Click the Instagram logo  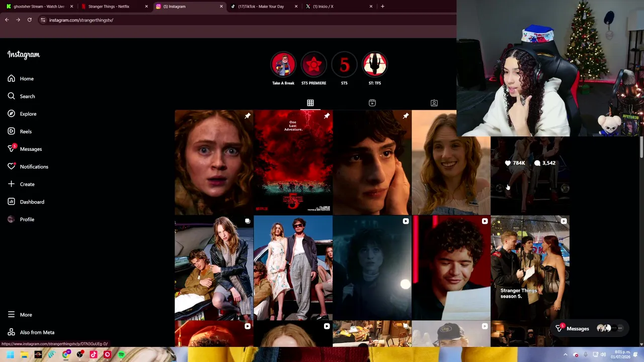23,54
